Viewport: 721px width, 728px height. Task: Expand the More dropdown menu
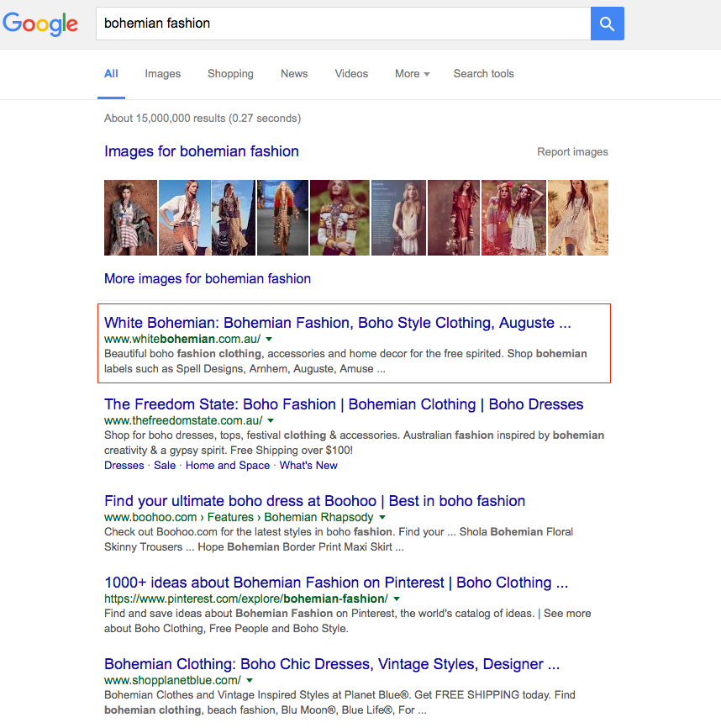pyautogui.click(x=412, y=74)
